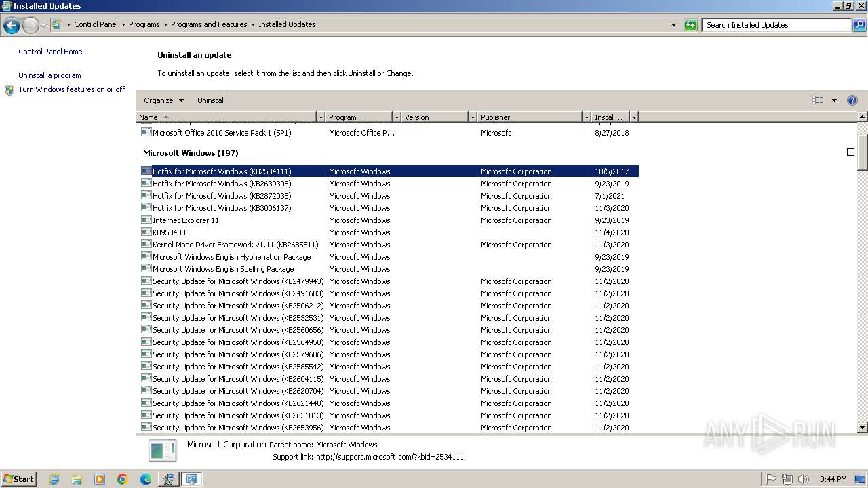Select Kernel-Mode Driver Framework v1.11 row
This screenshot has height=488, width=868.
click(389, 245)
